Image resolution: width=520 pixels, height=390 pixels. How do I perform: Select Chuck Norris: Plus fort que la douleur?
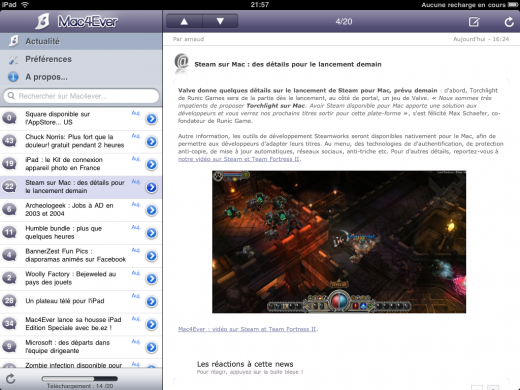pyautogui.click(x=75, y=141)
